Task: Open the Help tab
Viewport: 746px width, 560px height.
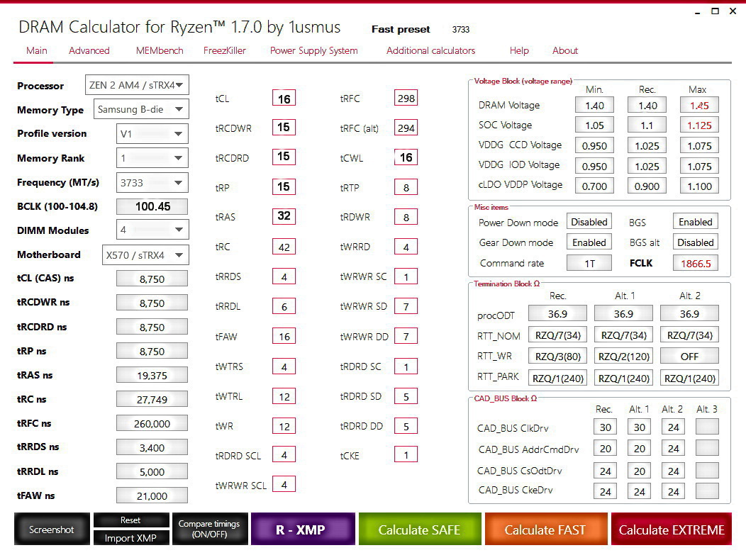Action: (x=519, y=50)
